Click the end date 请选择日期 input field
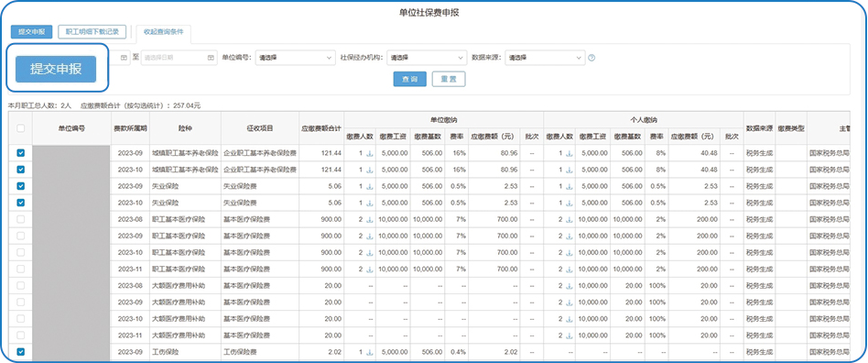868x363 pixels. [179, 57]
